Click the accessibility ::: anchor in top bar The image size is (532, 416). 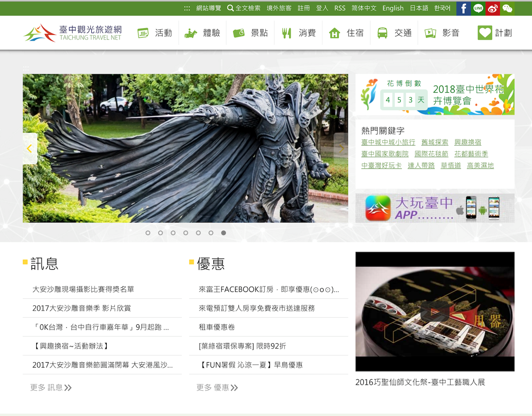click(187, 8)
